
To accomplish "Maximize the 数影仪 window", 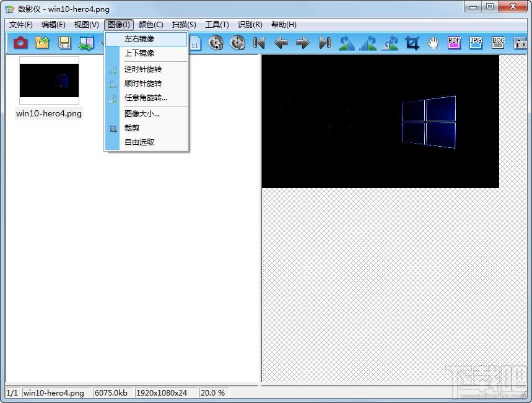I will pos(491,6).
